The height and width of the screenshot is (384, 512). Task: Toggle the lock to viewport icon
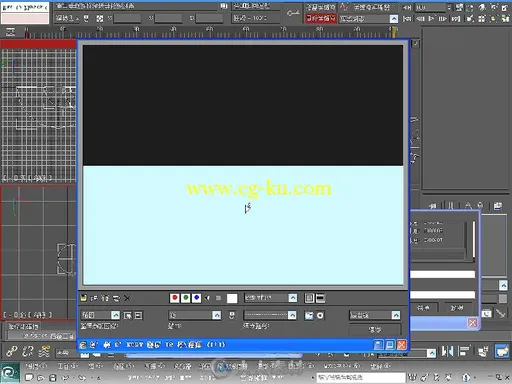point(232,315)
